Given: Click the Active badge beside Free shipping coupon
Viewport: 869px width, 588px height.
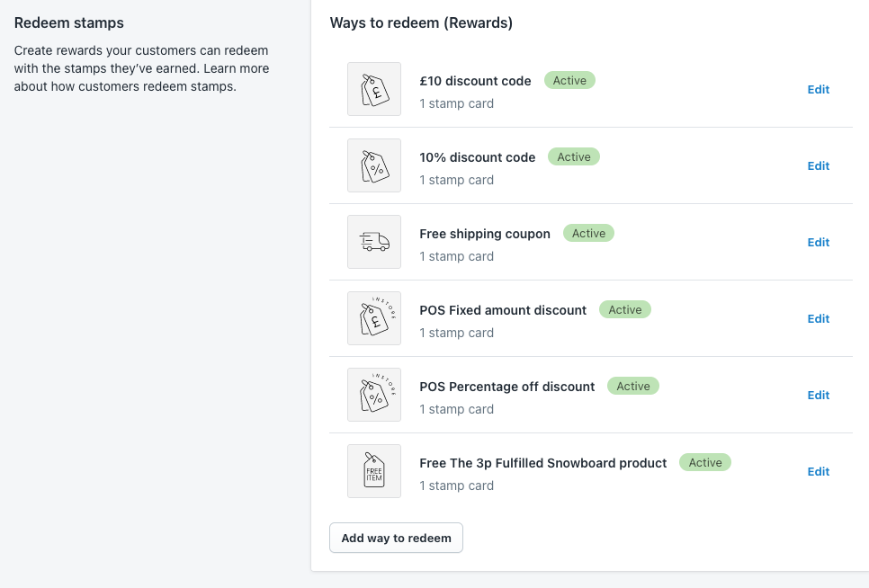Looking at the screenshot, I should point(588,233).
